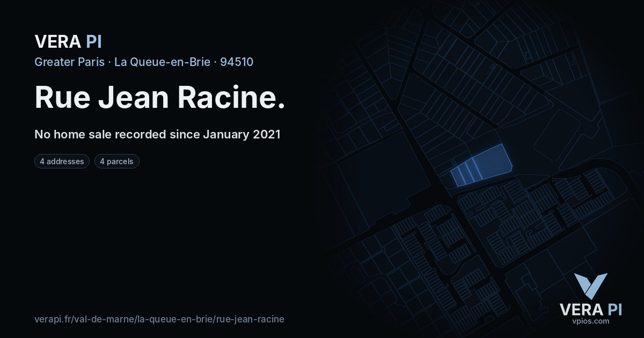The width and height of the screenshot is (644, 338).
Task: Open the verapi.fr/val-de-marne URL text
Action: tap(159, 319)
